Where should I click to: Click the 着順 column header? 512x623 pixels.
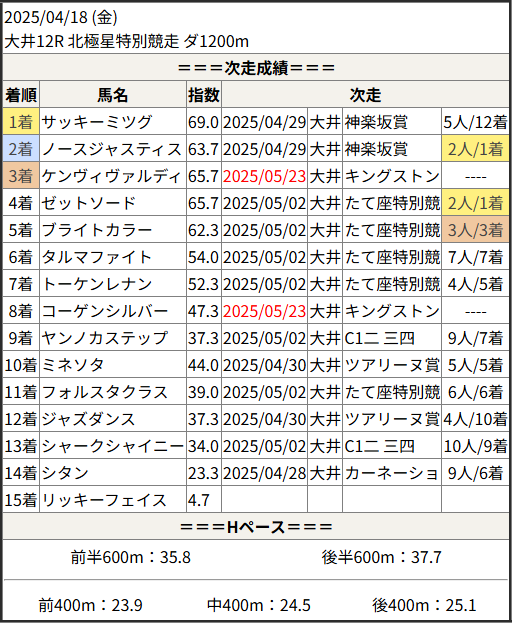[21, 95]
